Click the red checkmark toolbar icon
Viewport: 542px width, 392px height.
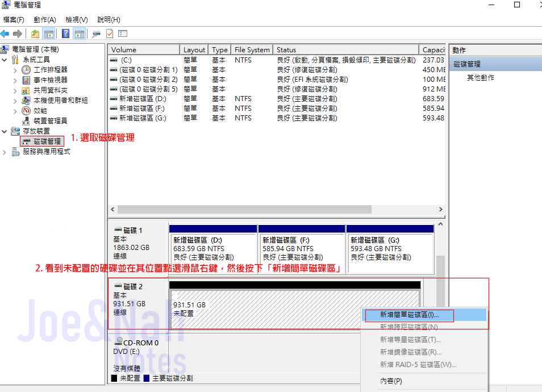click(110, 33)
